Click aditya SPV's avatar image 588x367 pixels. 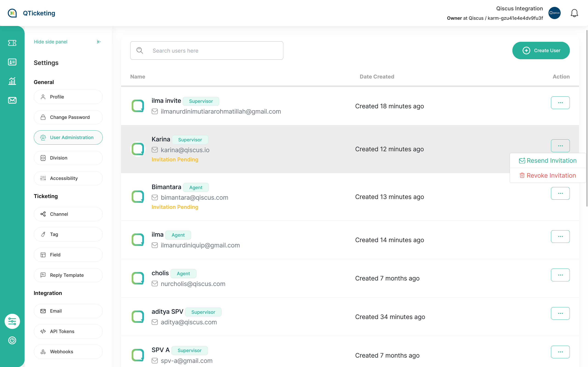coord(138,317)
